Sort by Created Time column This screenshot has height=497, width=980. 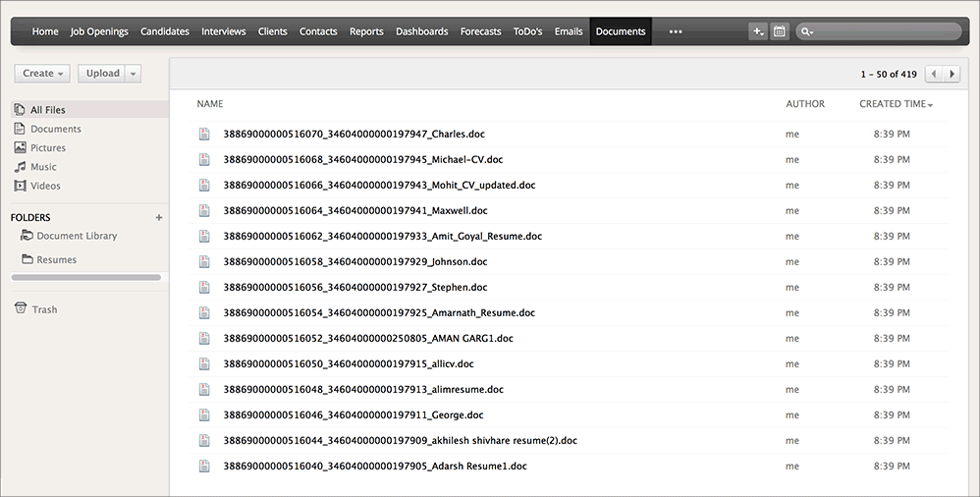point(896,104)
